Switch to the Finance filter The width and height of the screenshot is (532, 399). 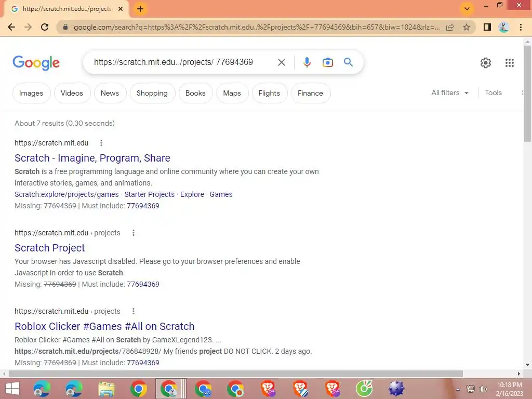pos(310,93)
